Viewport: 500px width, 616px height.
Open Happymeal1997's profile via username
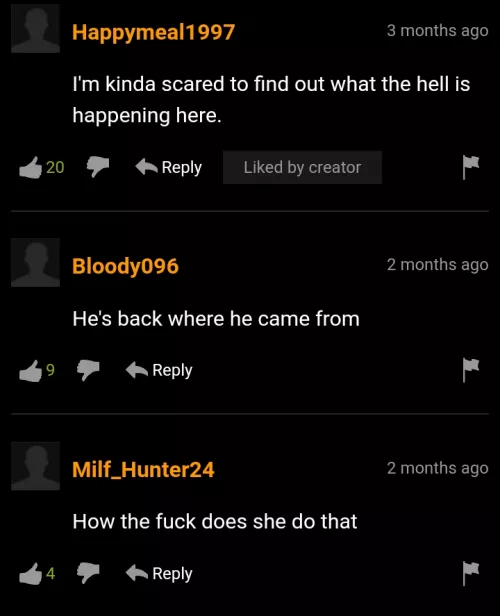point(154,32)
